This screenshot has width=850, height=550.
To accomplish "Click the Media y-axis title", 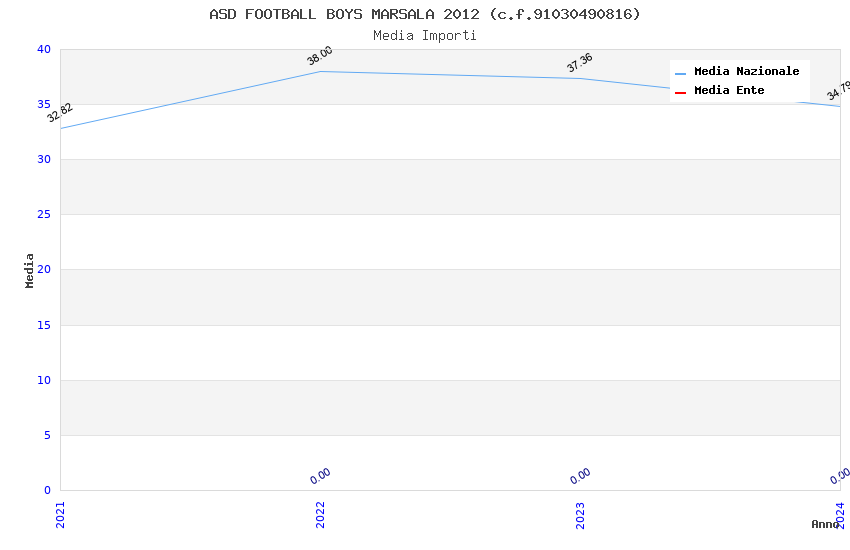I will click(x=30, y=270).
